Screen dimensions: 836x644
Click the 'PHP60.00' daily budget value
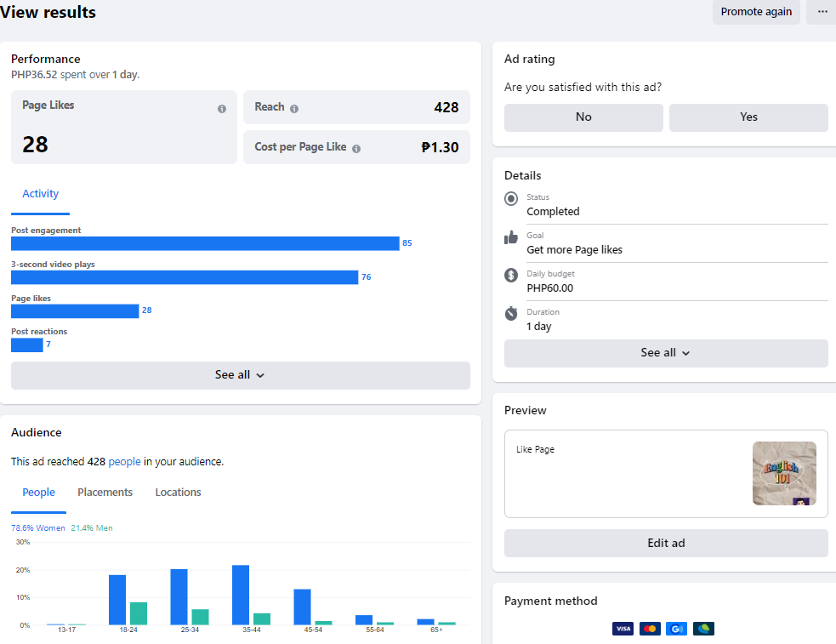click(x=549, y=288)
